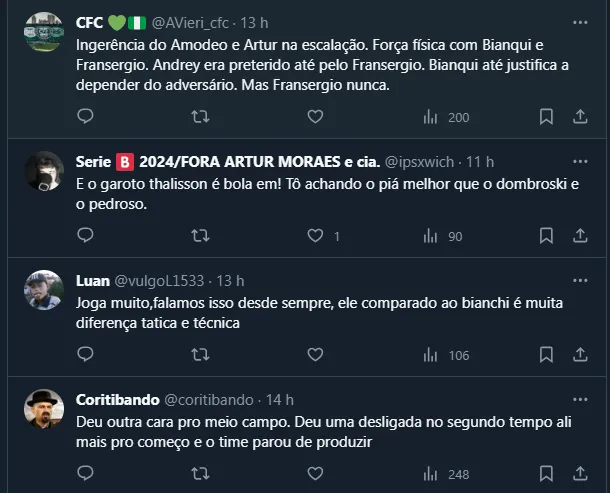Screen dimensions: 610x493
Task: Repost Luan's tweet about bianchi
Action: coord(200,355)
